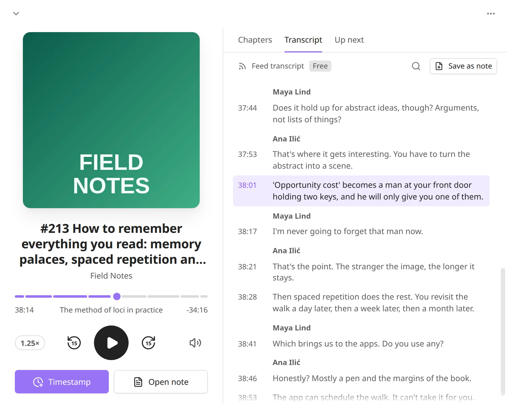Open the Field Notes podcast link
Viewport: 507px width, 420px height.
tap(111, 276)
